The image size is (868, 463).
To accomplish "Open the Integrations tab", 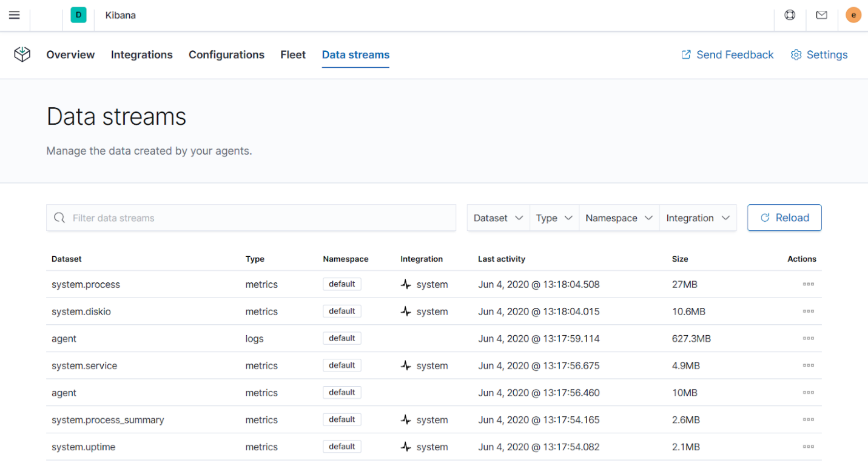I will coord(141,55).
